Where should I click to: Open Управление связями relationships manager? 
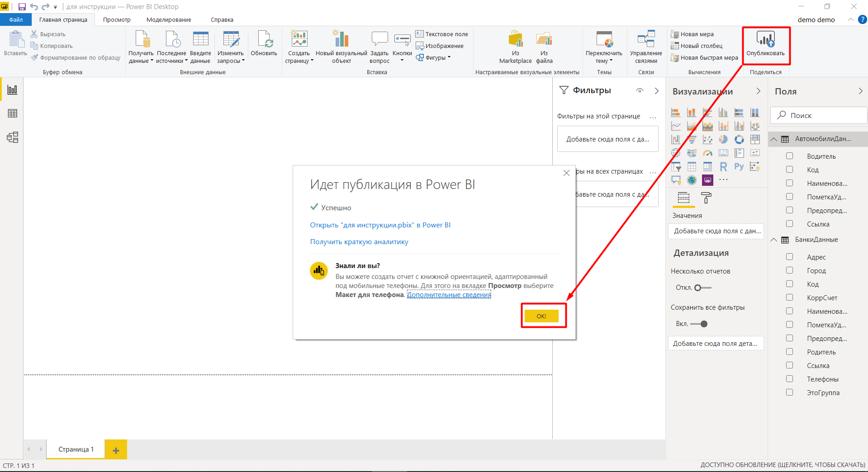[x=646, y=47]
